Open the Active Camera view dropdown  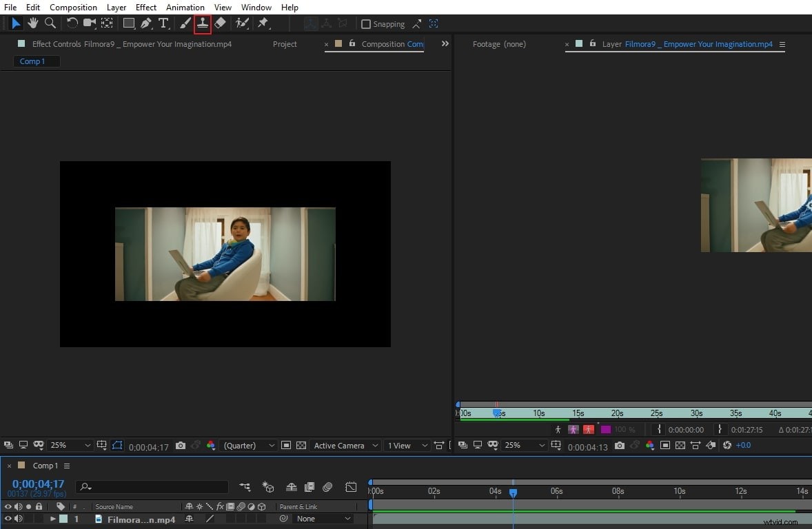[345, 446]
